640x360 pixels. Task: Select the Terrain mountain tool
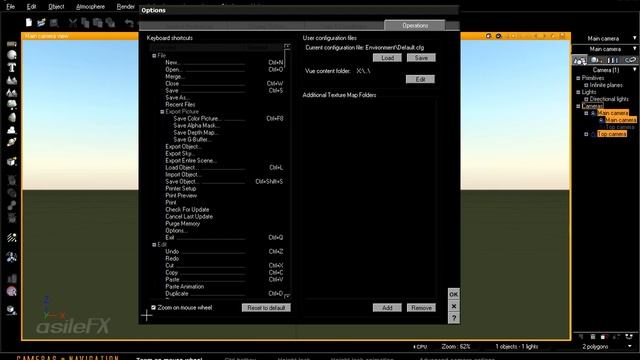click(12, 80)
